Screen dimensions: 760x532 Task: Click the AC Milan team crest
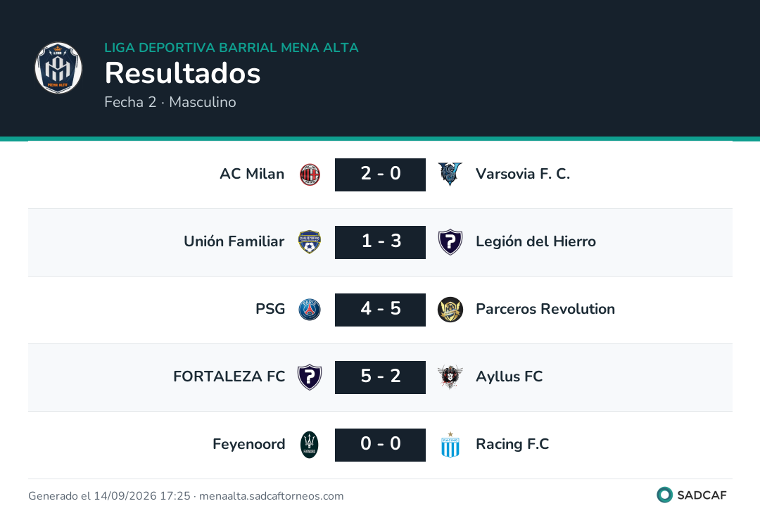click(x=310, y=175)
